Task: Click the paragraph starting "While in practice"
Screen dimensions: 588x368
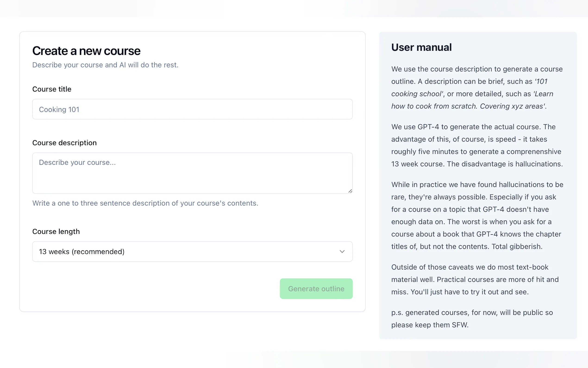Action: 477,215
